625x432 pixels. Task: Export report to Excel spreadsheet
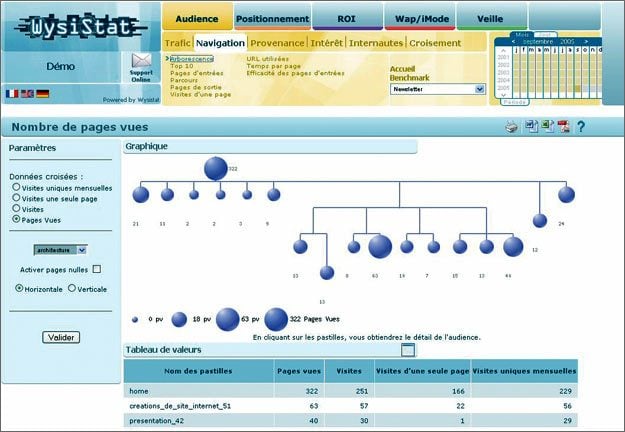pos(547,126)
